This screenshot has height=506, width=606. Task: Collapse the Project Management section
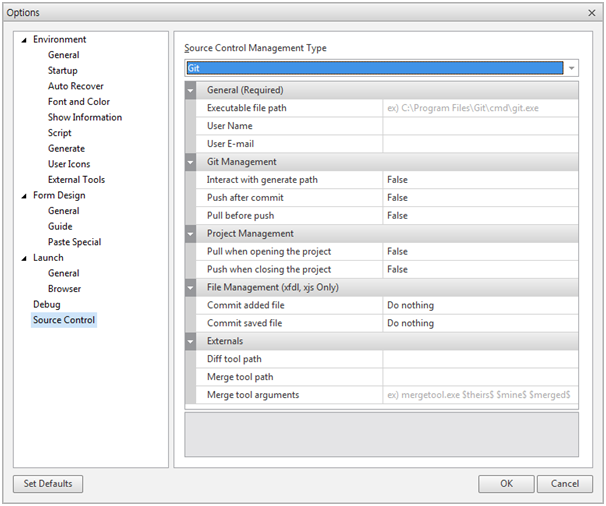click(x=192, y=234)
